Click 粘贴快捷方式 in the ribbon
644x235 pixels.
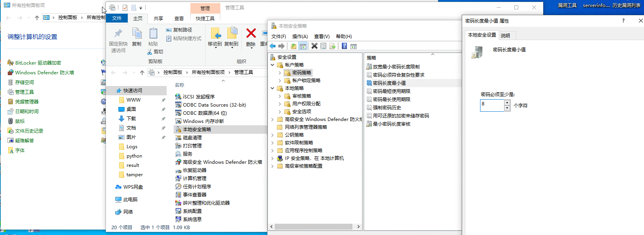[184, 39]
